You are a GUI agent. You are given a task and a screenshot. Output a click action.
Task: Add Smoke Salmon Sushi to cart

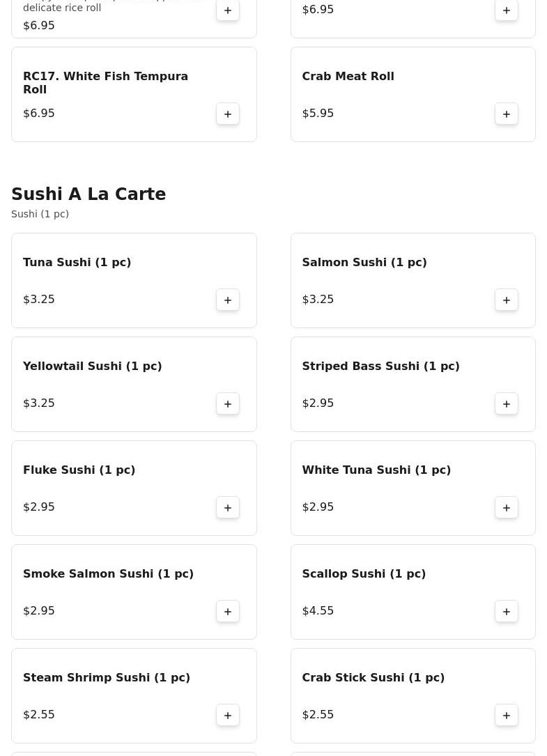click(x=228, y=611)
